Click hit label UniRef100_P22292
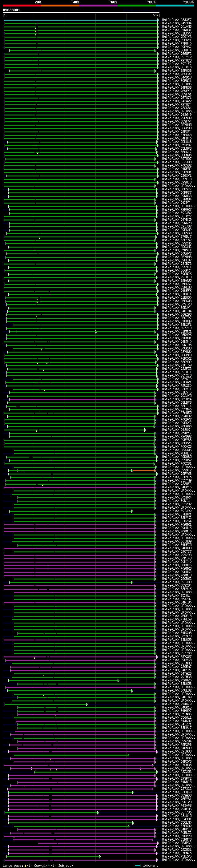This screenshot has height=868, width=197. [x=176, y=504]
